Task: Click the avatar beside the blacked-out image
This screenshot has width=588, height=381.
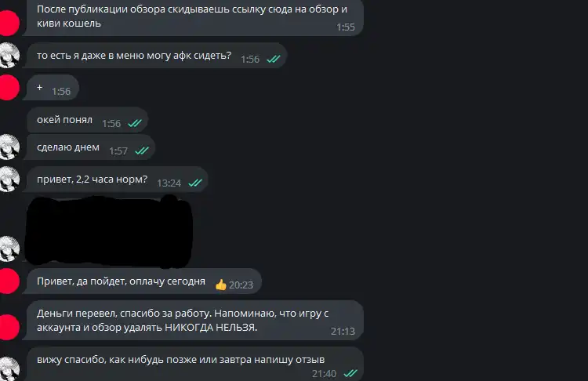Action: (x=9, y=249)
